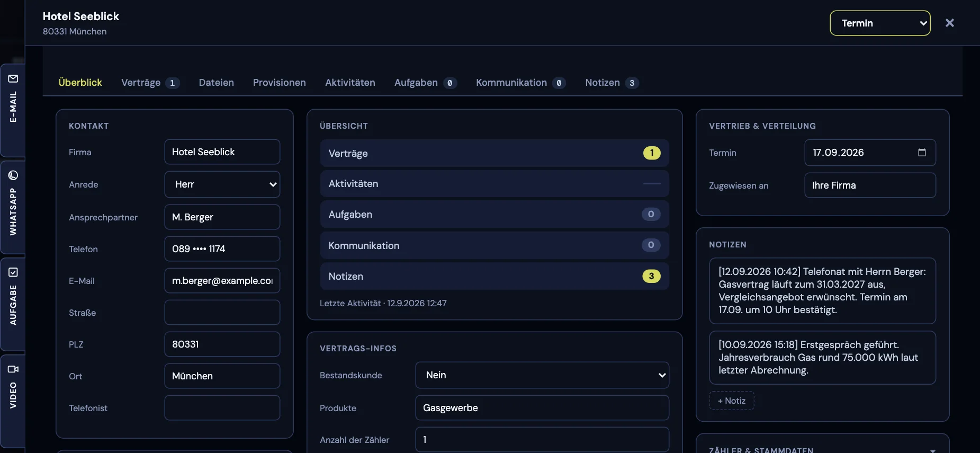The height and width of the screenshot is (453, 980).
Task: Open the Kommunikation row in Übersicht
Action: coord(495,245)
